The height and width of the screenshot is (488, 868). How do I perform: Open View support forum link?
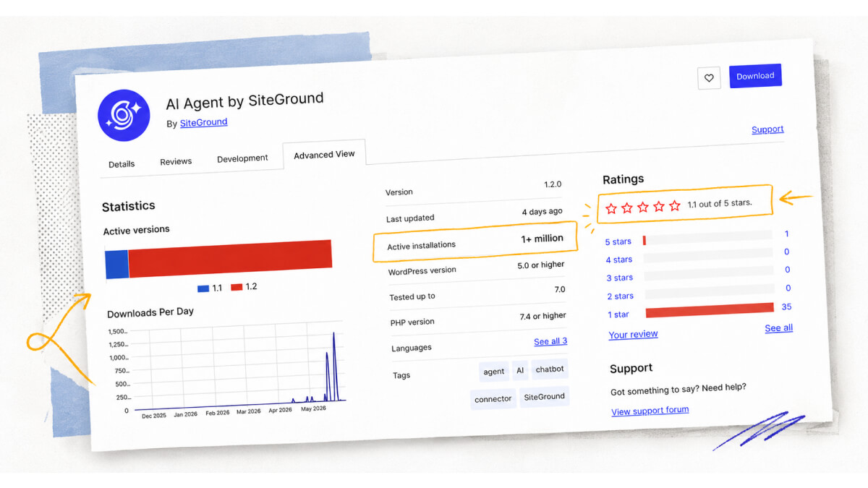click(650, 411)
